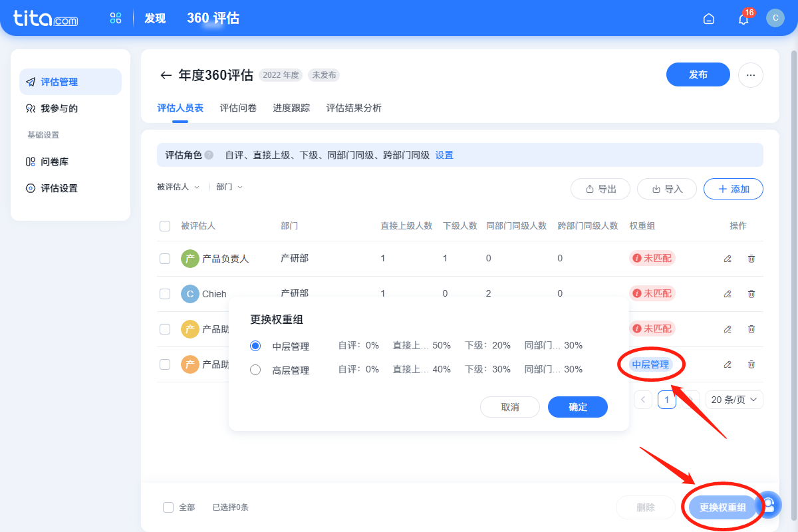This screenshot has height=532, width=798.
Task: Click the 基础设置 section label in the sidebar
Action: tap(43, 135)
